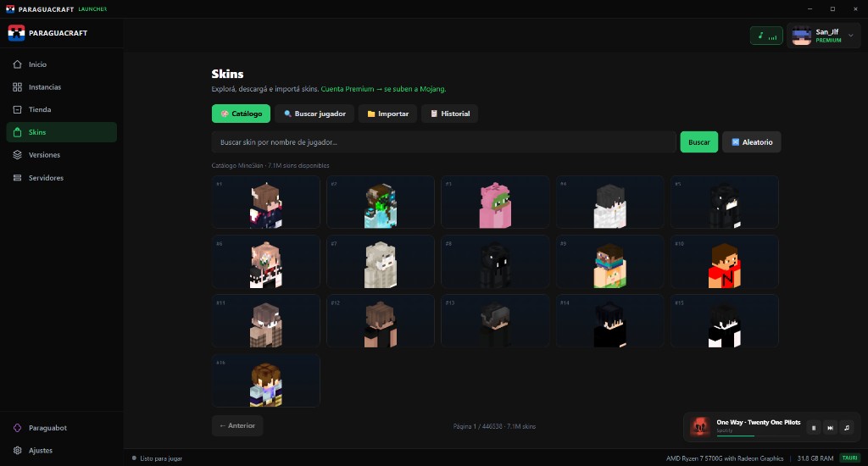The height and width of the screenshot is (466, 868).
Task: Click the San_Jlf avatar picture
Action: [802, 36]
